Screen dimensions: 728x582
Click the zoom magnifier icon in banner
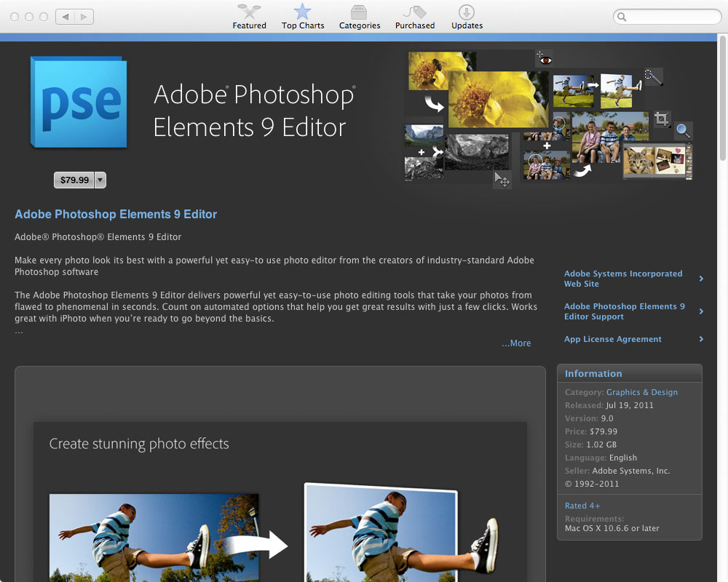tap(683, 130)
